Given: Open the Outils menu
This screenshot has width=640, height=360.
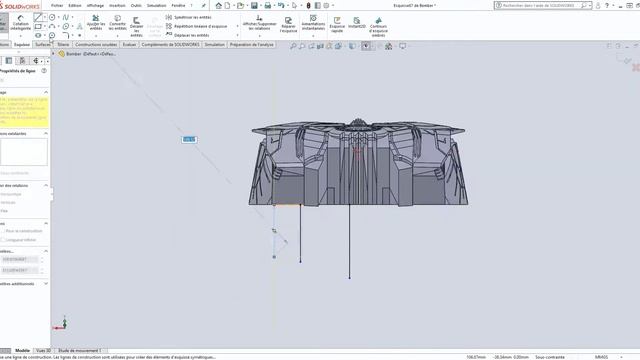Looking at the screenshot, I should point(136,5).
